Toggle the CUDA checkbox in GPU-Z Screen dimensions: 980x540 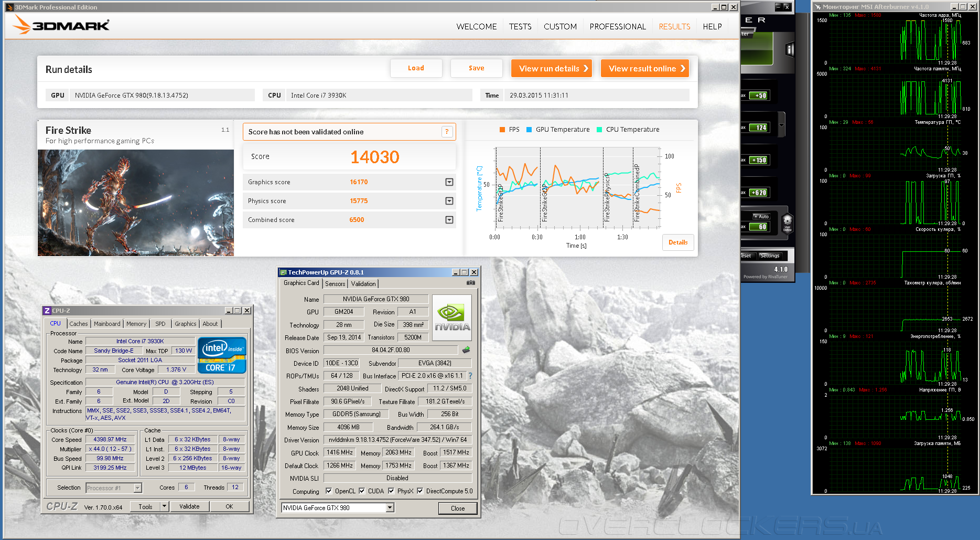pyautogui.click(x=362, y=491)
